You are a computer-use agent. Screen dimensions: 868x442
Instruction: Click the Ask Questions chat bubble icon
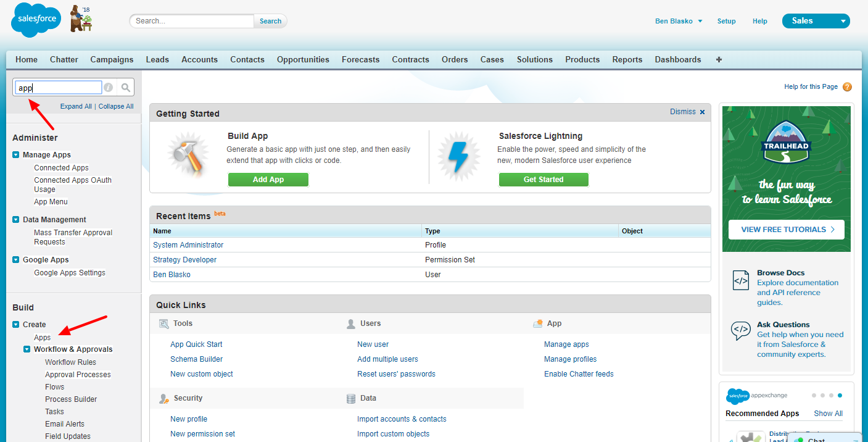[740, 331]
